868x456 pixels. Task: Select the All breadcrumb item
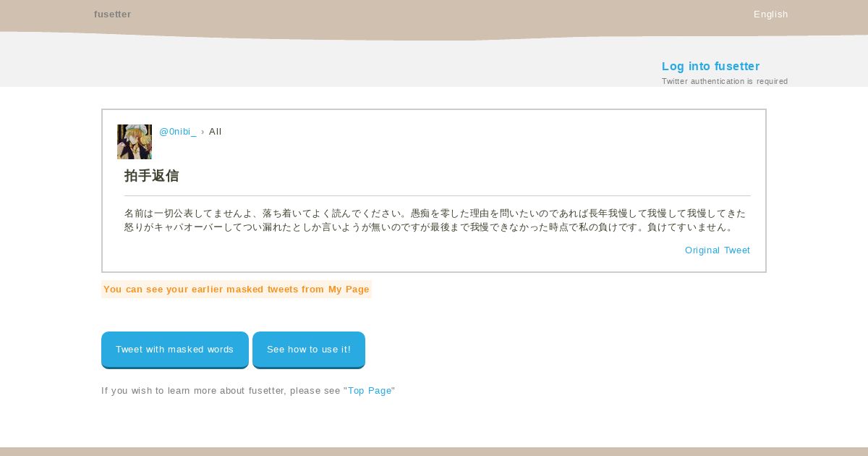click(x=216, y=132)
